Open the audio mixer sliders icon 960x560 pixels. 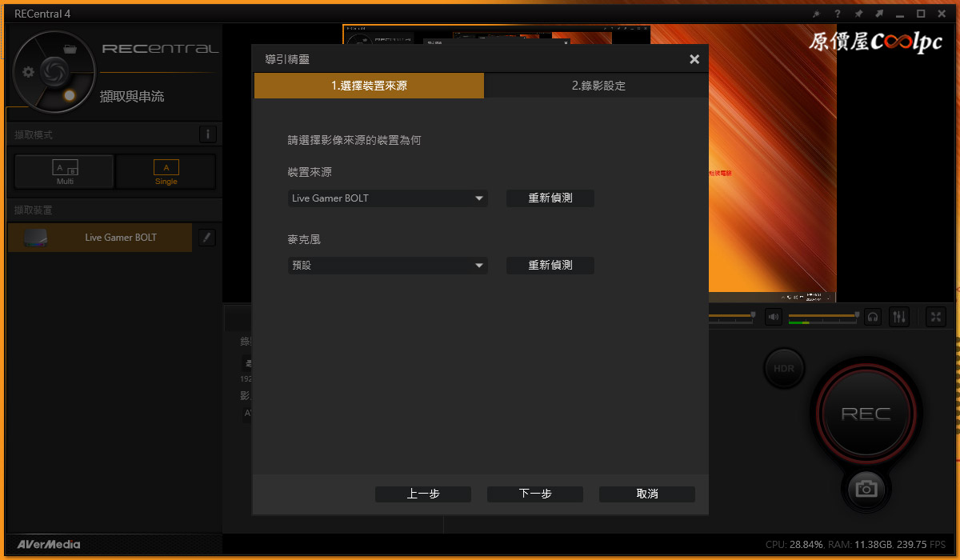pos(900,317)
